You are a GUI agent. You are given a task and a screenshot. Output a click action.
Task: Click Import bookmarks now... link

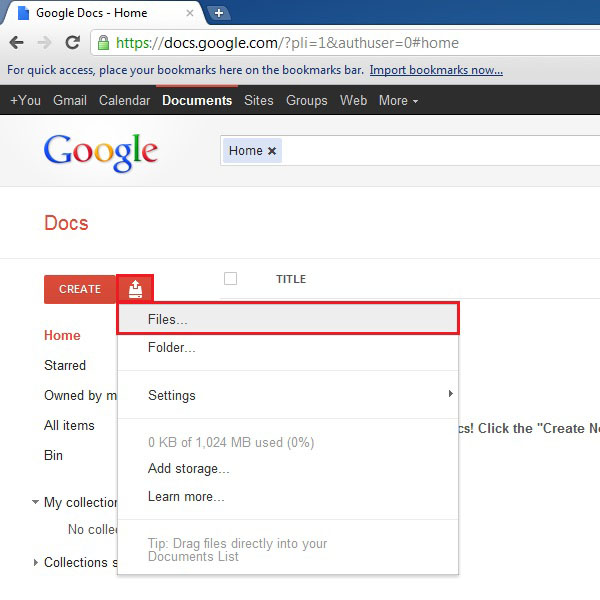click(436, 70)
